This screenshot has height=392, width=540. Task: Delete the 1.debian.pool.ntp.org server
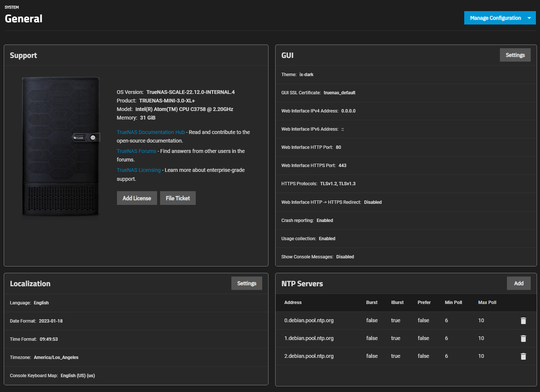tap(523, 338)
